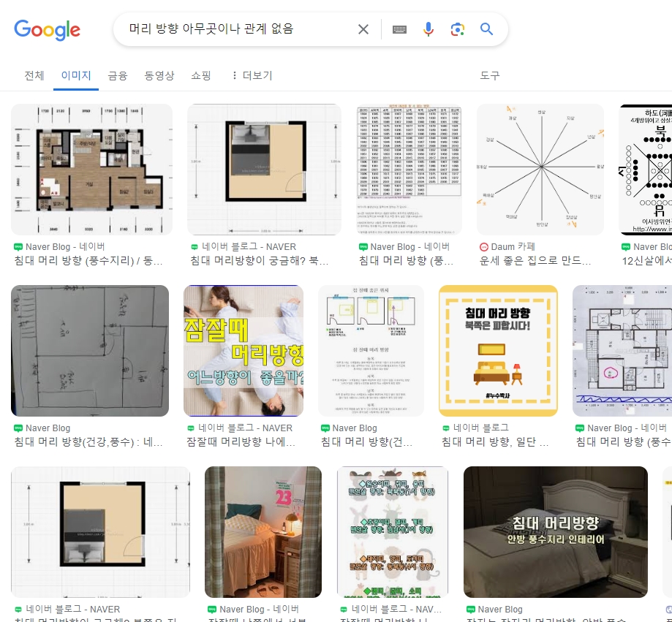
Task: Open link 잠잘때 머리방향 나에...
Action: click(x=241, y=441)
